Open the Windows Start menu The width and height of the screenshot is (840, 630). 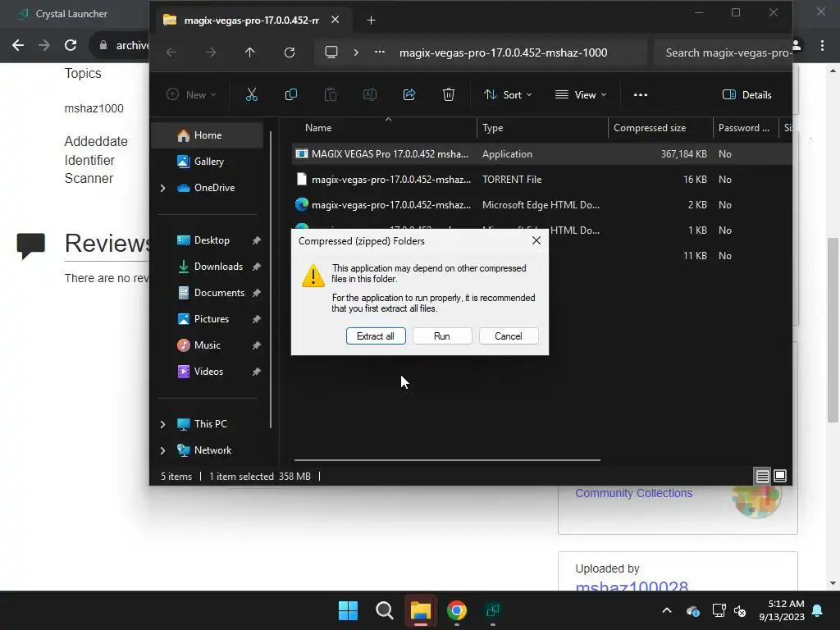[x=348, y=610]
